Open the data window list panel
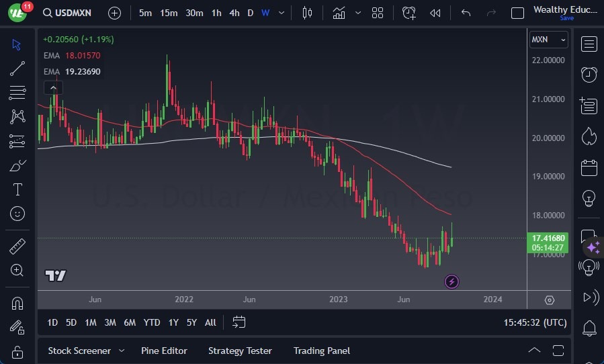 [589, 105]
